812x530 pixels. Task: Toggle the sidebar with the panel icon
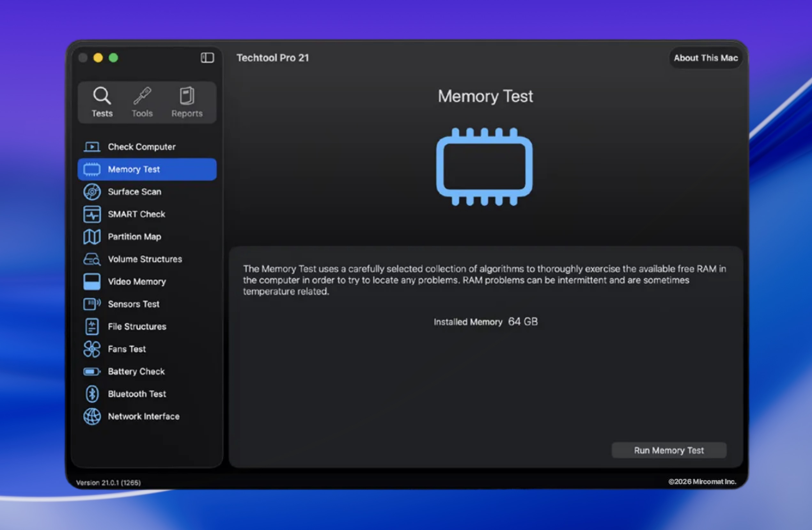coord(207,58)
